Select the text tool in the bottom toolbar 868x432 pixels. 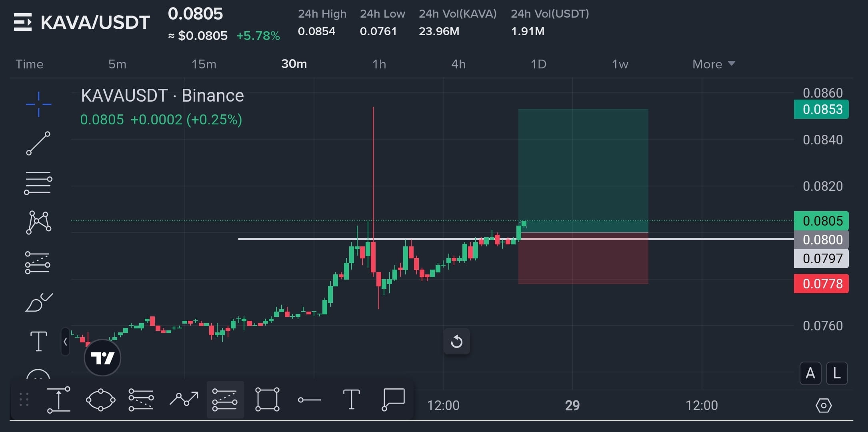351,400
